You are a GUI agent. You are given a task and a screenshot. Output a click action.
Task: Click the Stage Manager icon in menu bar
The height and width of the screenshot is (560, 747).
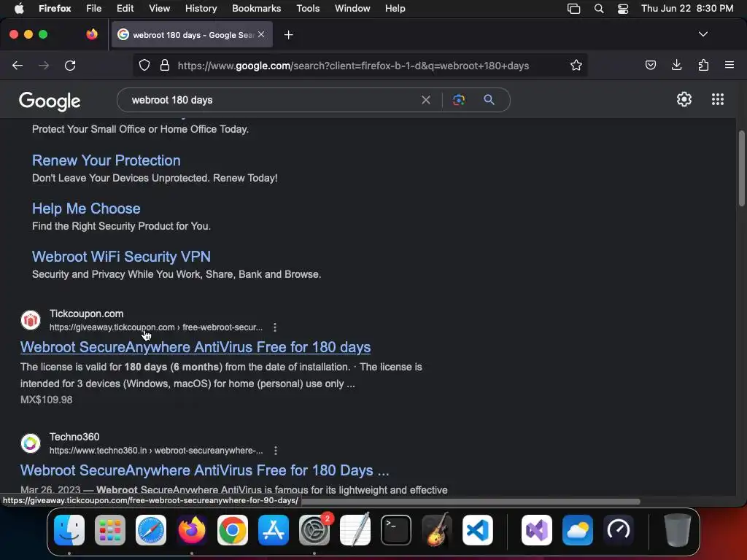click(x=573, y=9)
